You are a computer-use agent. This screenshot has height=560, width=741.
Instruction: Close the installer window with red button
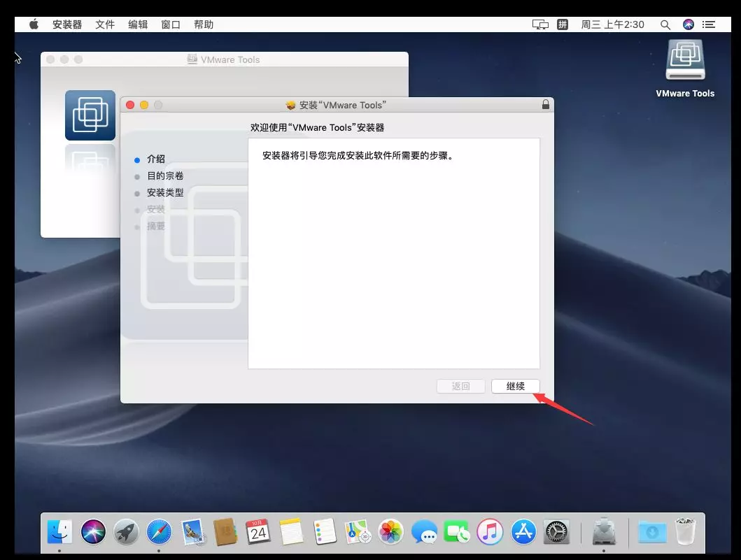(x=130, y=105)
